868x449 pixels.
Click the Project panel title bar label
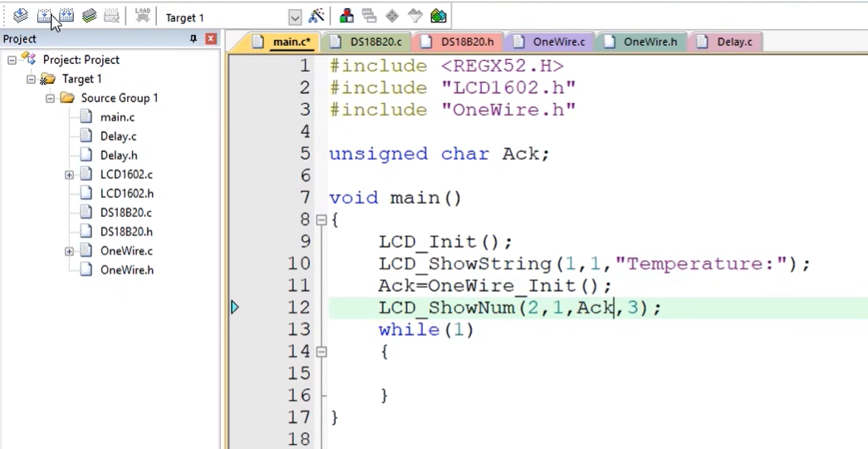20,39
